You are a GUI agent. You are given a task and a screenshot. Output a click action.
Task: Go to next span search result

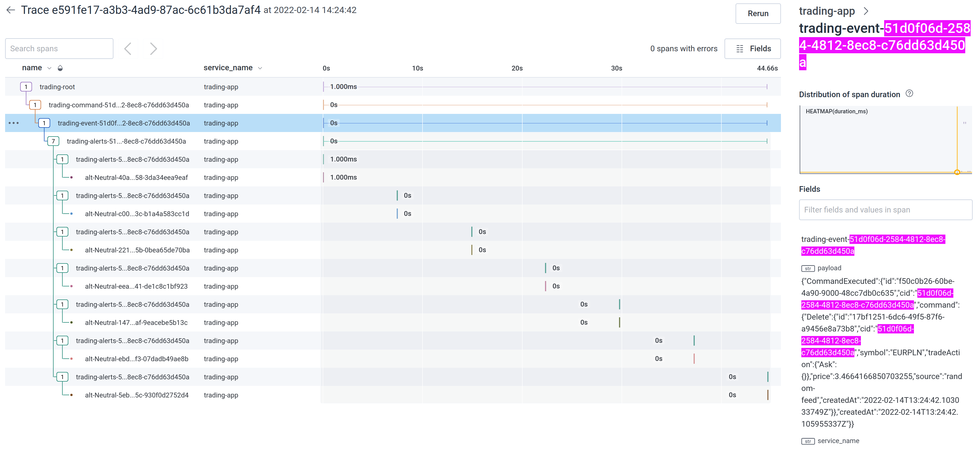(x=153, y=49)
